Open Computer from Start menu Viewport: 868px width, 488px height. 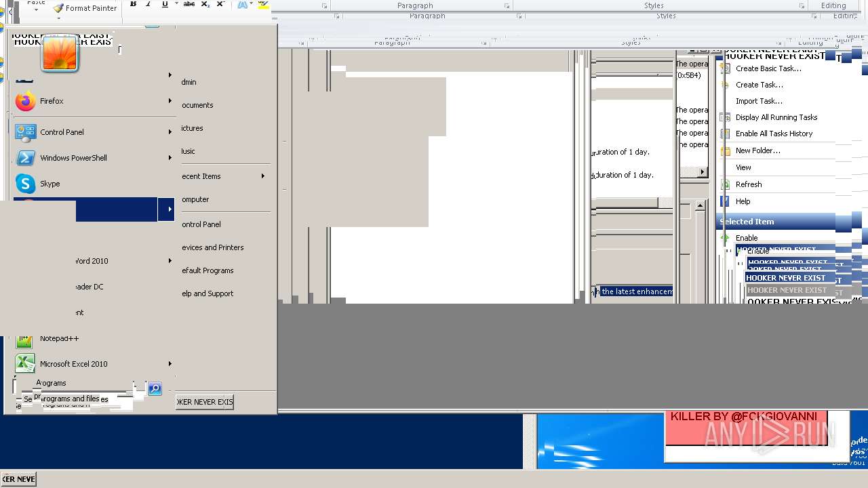pos(195,199)
